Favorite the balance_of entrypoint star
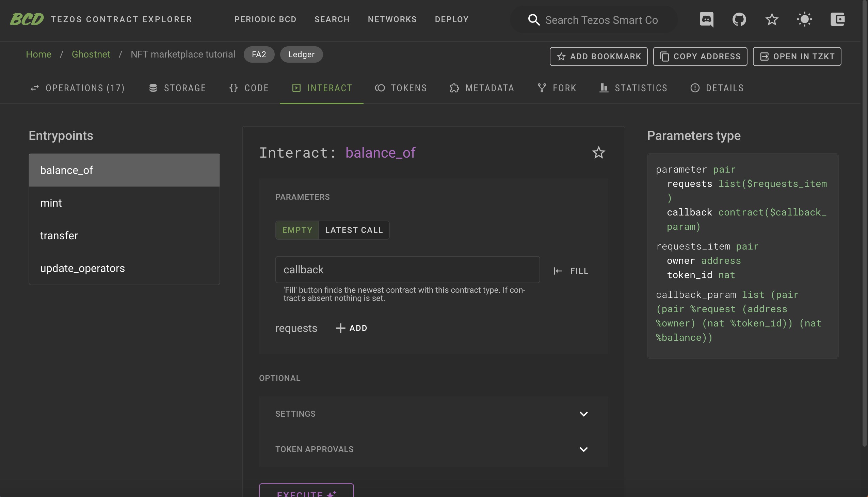Image resolution: width=868 pixels, height=497 pixels. pos(598,153)
